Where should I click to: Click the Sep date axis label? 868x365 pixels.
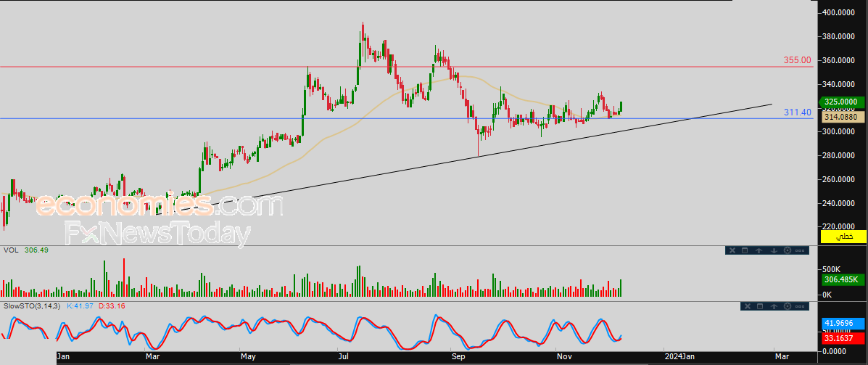coord(458,356)
